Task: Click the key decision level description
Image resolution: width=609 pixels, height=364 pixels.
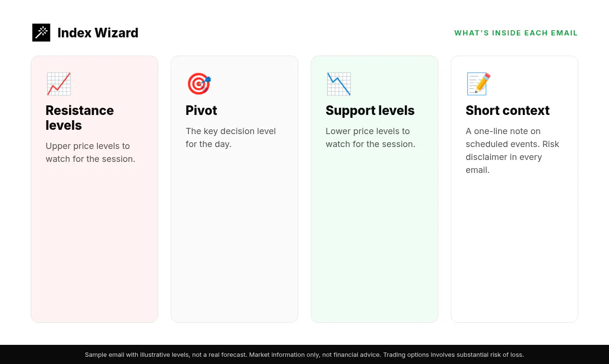Action: tap(231, 137)
